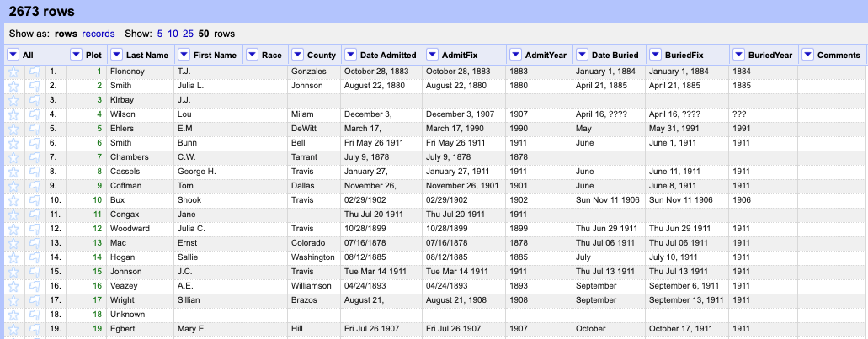Select Date Buried cell Sun Nov 11 1906

tap(610, 200)
